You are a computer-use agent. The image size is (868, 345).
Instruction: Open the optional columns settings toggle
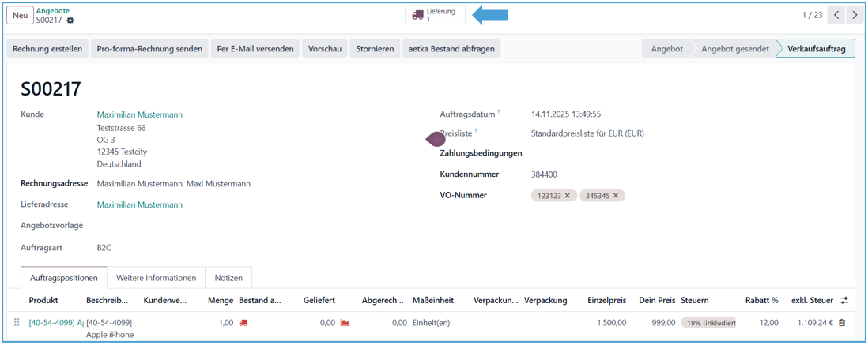(844, 301)
